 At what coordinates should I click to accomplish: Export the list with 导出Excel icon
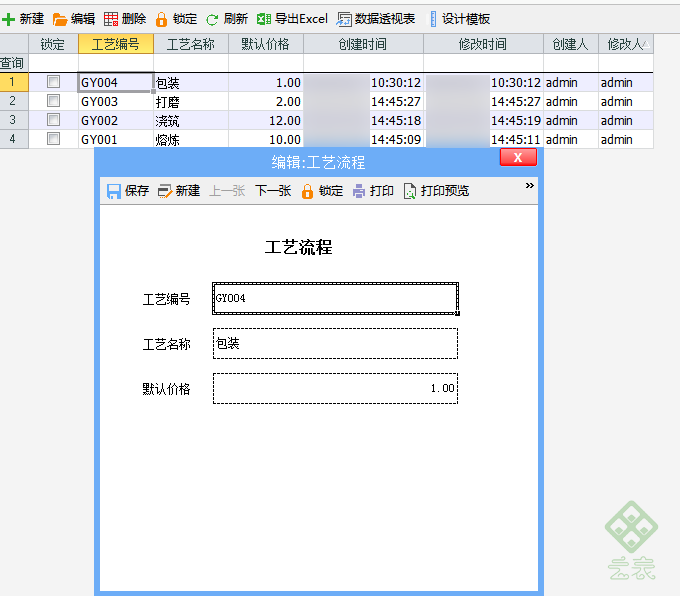point(264,19)
